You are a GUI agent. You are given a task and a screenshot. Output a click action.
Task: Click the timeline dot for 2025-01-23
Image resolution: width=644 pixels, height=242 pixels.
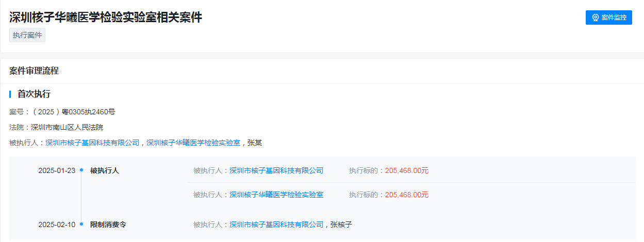pyautogui.click(x=81, y=170)
